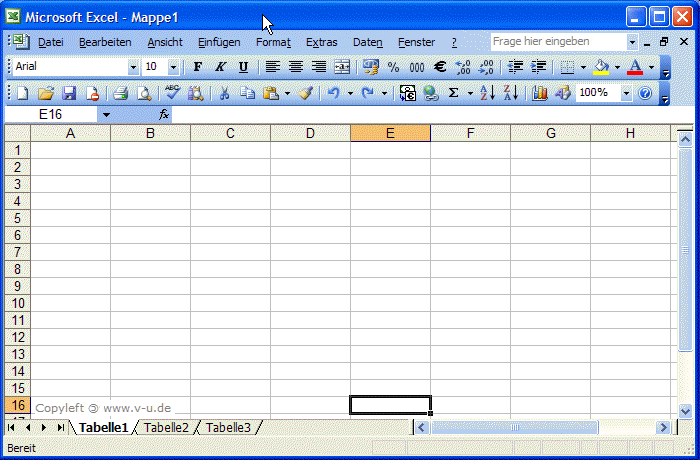Click AutoSum sigma icon
Image resolution: width=700 pixels, height=460 pixels.
454,93
